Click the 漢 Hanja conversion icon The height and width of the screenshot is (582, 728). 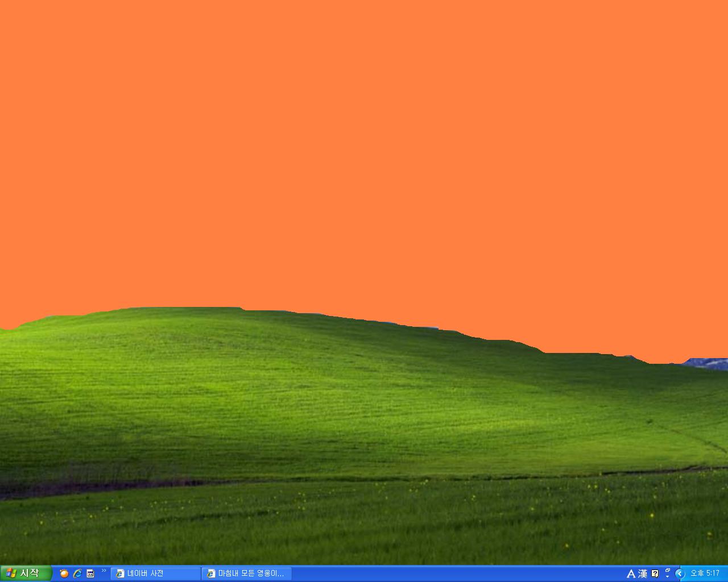pos(643,573)
